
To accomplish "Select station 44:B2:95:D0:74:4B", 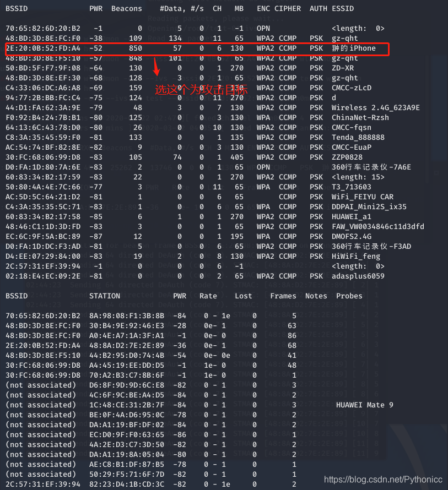I will 126,356.
